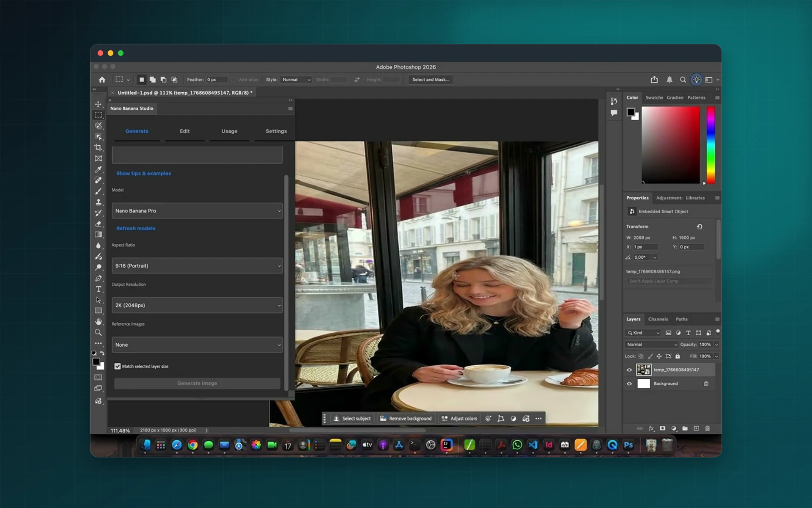The image size is (812, 508).
Task: Select the Eyedropper tool
Action: click(98, 169)
